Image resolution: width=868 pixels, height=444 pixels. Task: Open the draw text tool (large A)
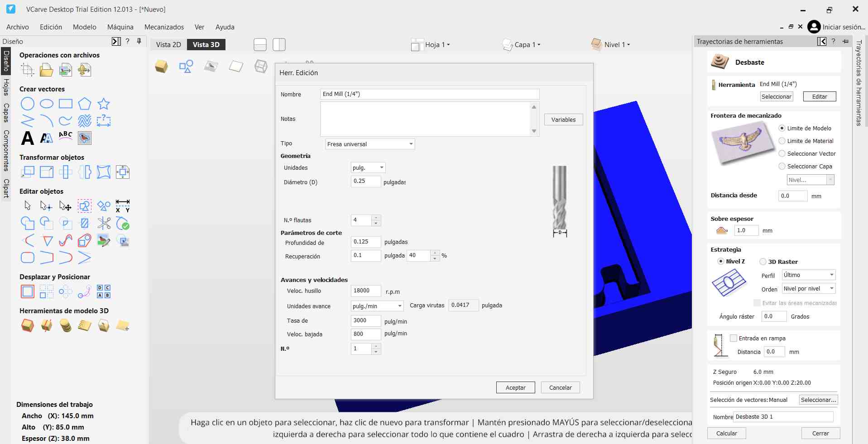[28, 138]
